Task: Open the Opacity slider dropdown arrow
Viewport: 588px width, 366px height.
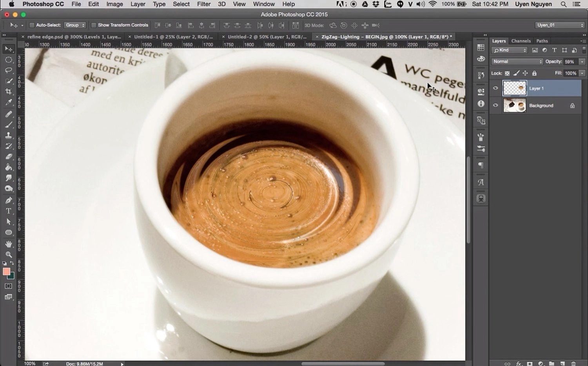Action: pos(582,62)
